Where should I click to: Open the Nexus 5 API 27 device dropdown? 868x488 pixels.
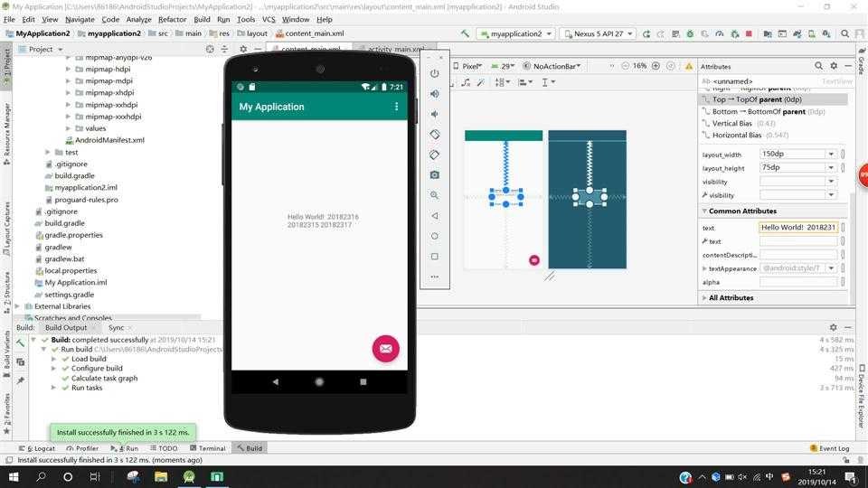point(598,33)
